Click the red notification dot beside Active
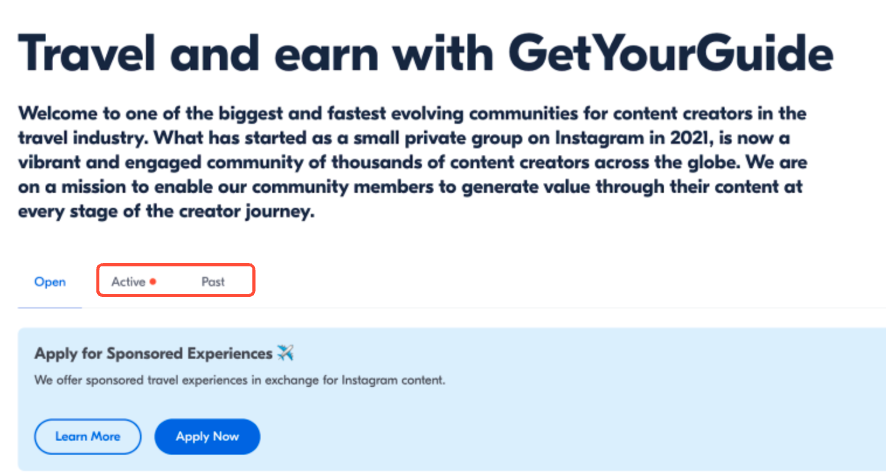 [x=153, y=282]
